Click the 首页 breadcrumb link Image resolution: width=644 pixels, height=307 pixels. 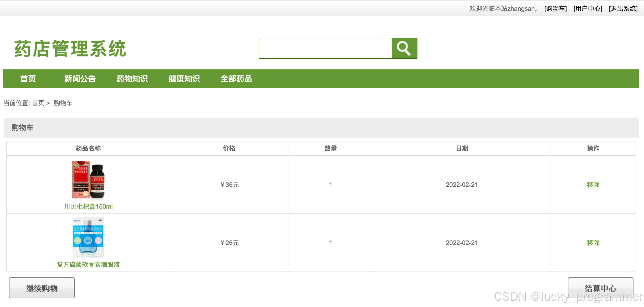(x=38, y=103)
